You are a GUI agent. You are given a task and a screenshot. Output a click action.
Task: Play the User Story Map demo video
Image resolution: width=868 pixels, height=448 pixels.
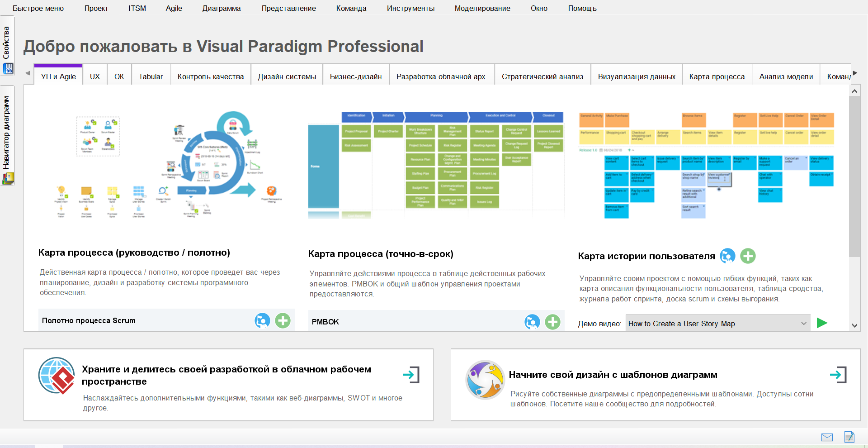point(822,323)
